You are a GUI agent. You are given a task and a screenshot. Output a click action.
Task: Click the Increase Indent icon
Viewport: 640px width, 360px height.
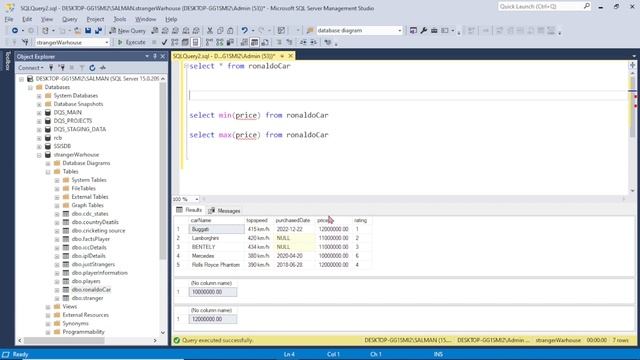313,42
